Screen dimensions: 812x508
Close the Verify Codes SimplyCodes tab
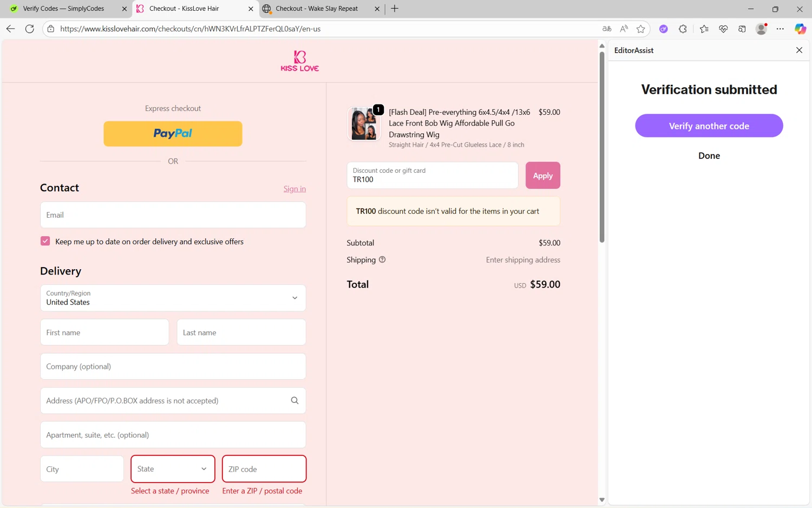coord(124,9)
